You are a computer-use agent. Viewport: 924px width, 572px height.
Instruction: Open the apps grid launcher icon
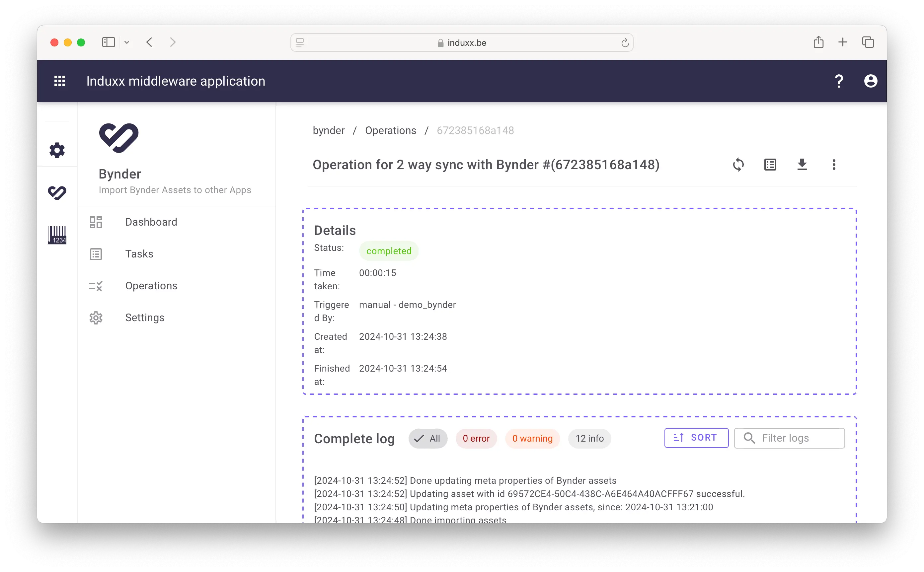(x=60, y=81)
